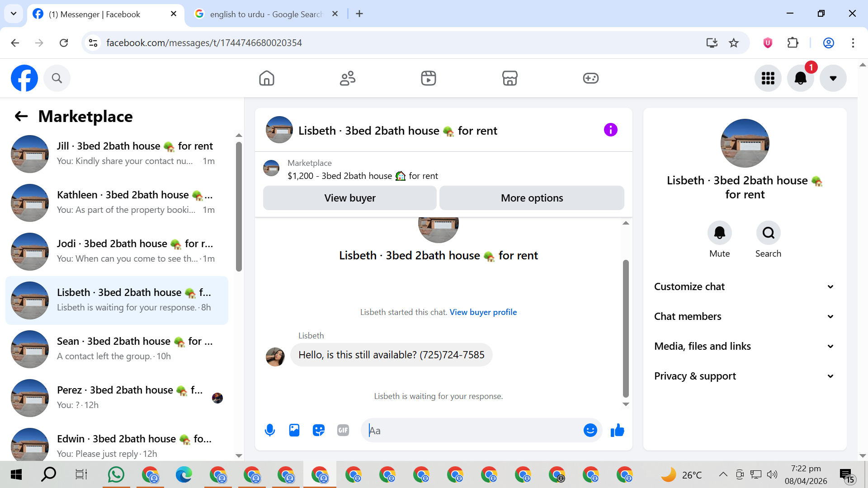Expand Media, files and links section
Image resolution: width=868 pixels, height=488 pixels.
[x=744, y=346]
